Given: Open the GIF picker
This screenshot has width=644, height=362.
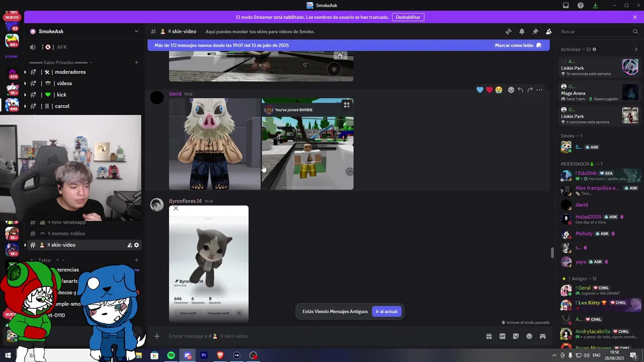Looking at the screenshot, I should [502, 336].
